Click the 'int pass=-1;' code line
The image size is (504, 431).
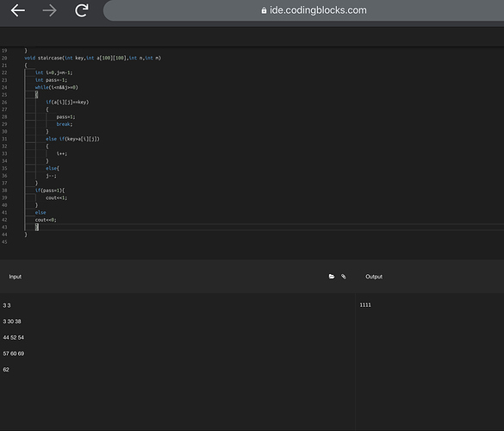coord(51,80)
